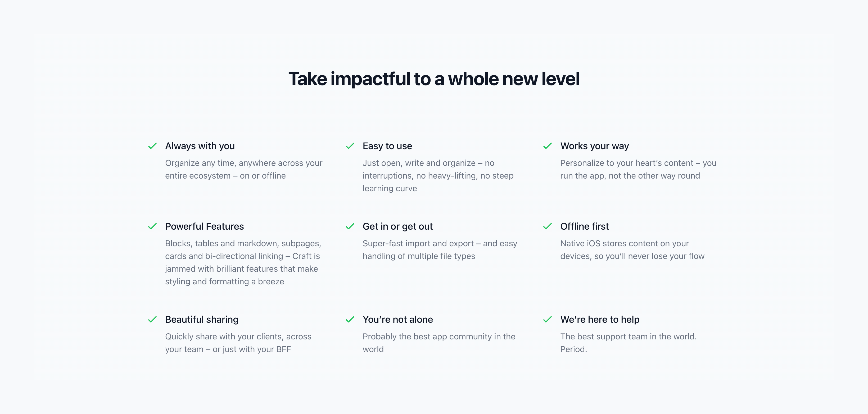The width and height of the screenshot is (868, 414).
Task: Click the checkmark beside We're here to help
Action: pyautogui.click(x=548, y=319)
